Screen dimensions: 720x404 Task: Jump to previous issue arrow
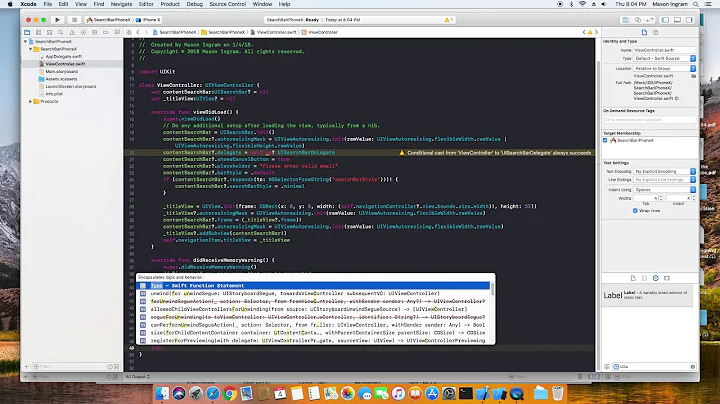(x=584, y=32)
